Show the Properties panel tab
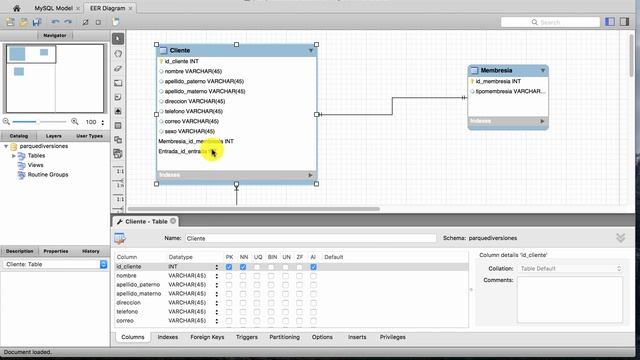Screen dimensions: 640x360 coord(56,251)
